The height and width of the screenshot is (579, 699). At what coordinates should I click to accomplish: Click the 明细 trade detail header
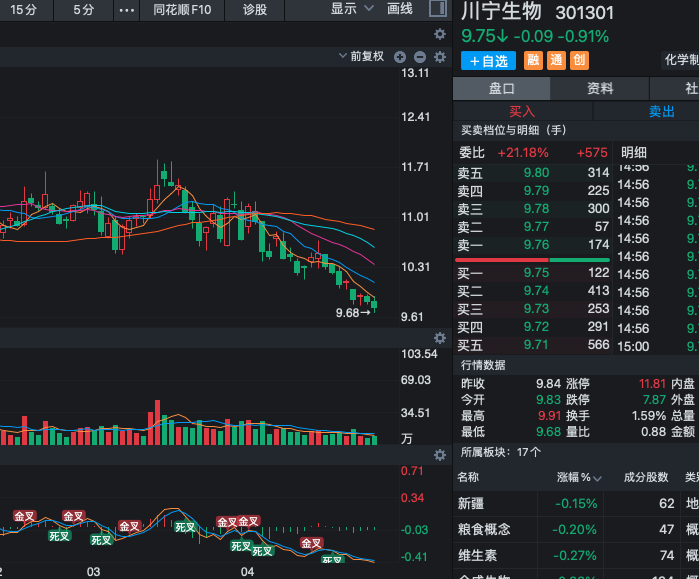[633, 153]
